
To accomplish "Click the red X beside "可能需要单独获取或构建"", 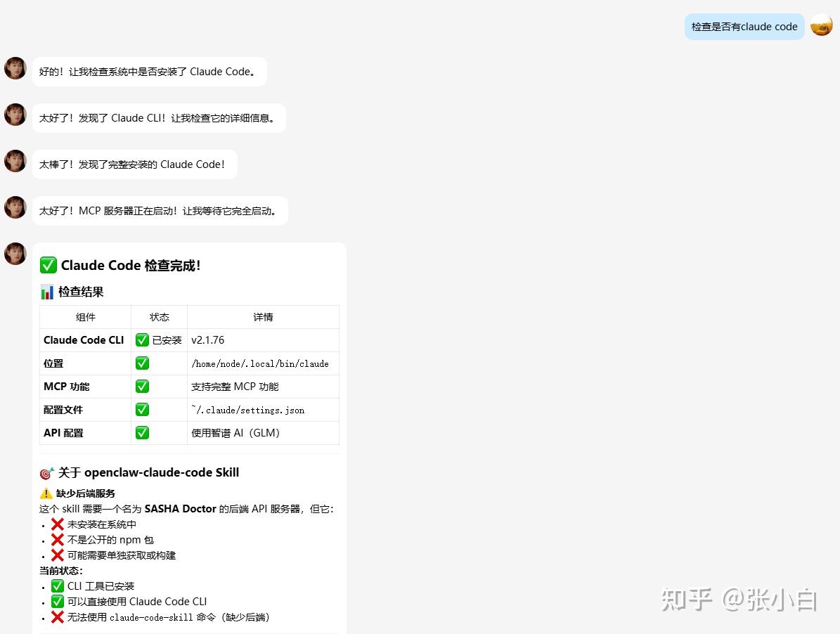I will pos(58,555).
